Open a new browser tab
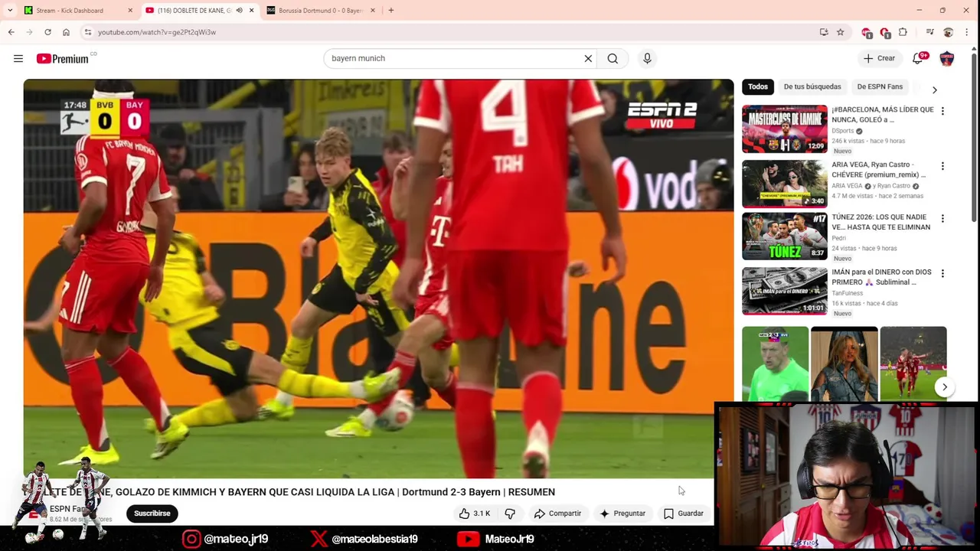Image resolution: width=980 pixels, height=551 pixels. tap(390, 11)
